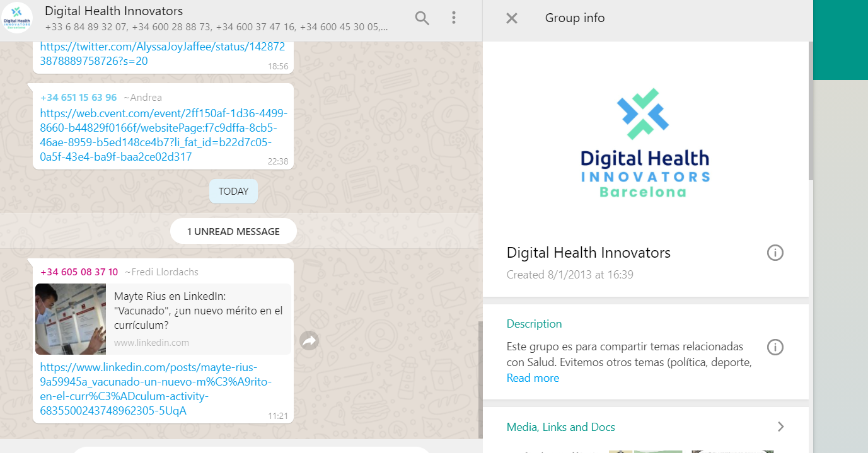
Task: Open Media, Links and Docs chevron
Action: click(x=780, y=427)
